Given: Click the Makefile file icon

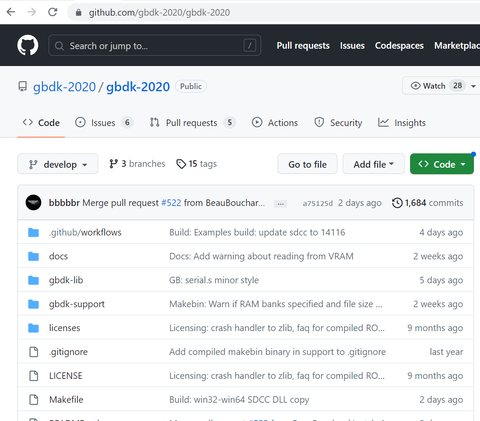Looking at the screenshot, I should 34,400.
